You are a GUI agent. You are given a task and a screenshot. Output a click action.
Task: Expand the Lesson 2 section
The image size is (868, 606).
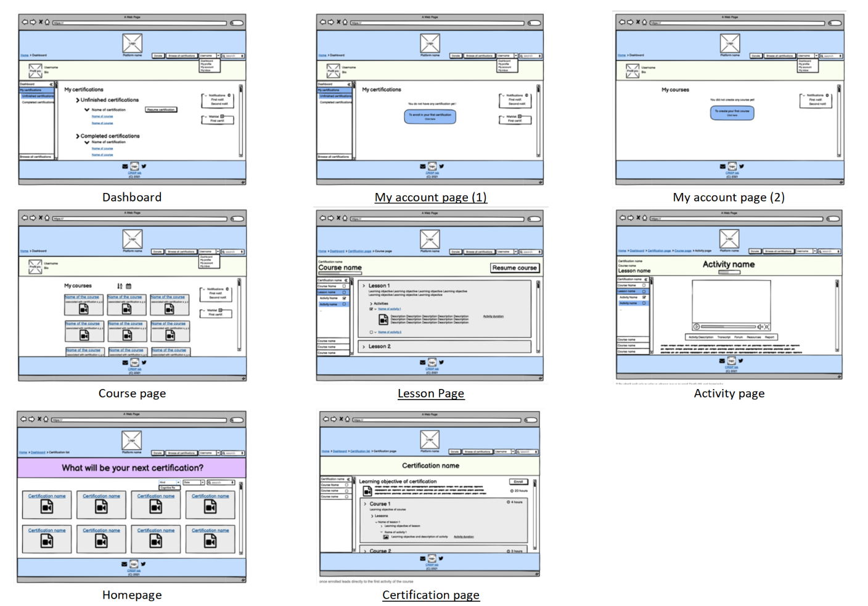click(364, 346)
